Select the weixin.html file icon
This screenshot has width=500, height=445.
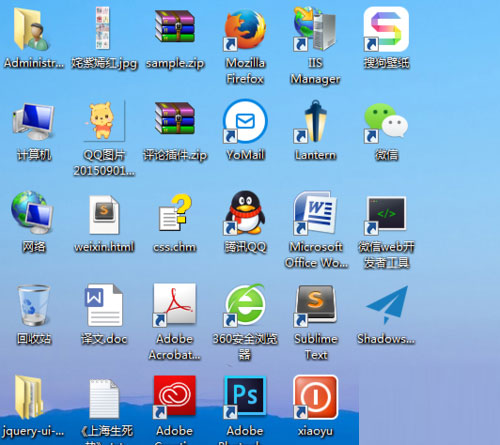coord(104,215)
